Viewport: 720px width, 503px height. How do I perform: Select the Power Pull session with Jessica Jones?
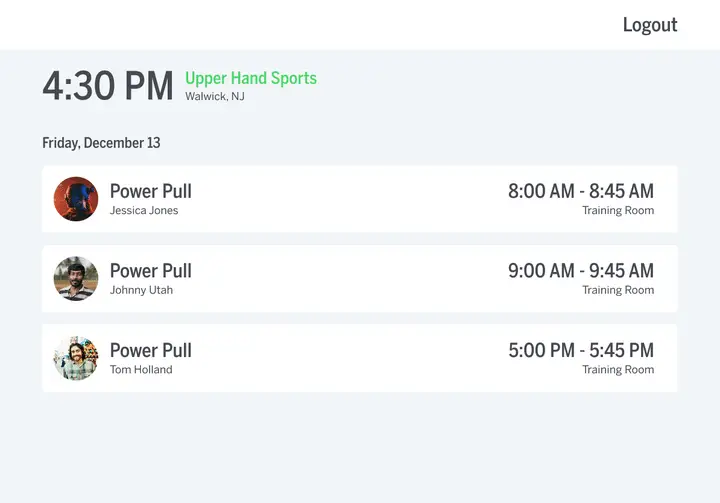pyautogui.click(x=360, y=199)
